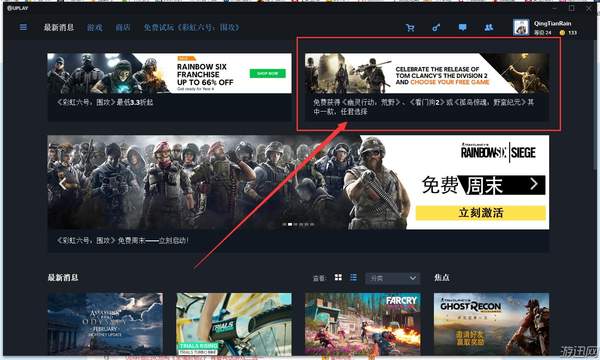Open the hamburger menu icon
The image size is (600, 360).
(x=23, y=27)
